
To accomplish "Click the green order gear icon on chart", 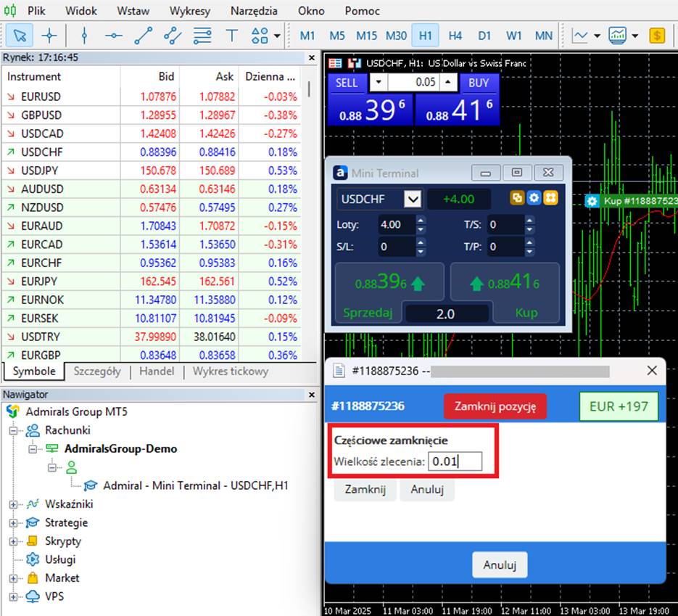I will coord(592,201).
